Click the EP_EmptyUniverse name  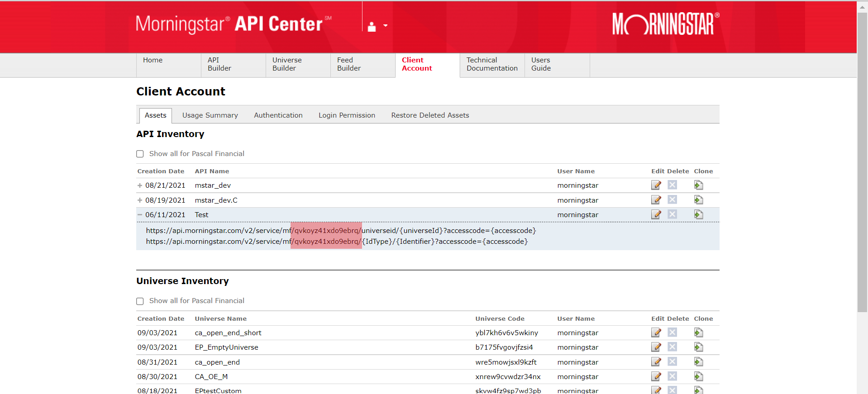tap(226, 347)
